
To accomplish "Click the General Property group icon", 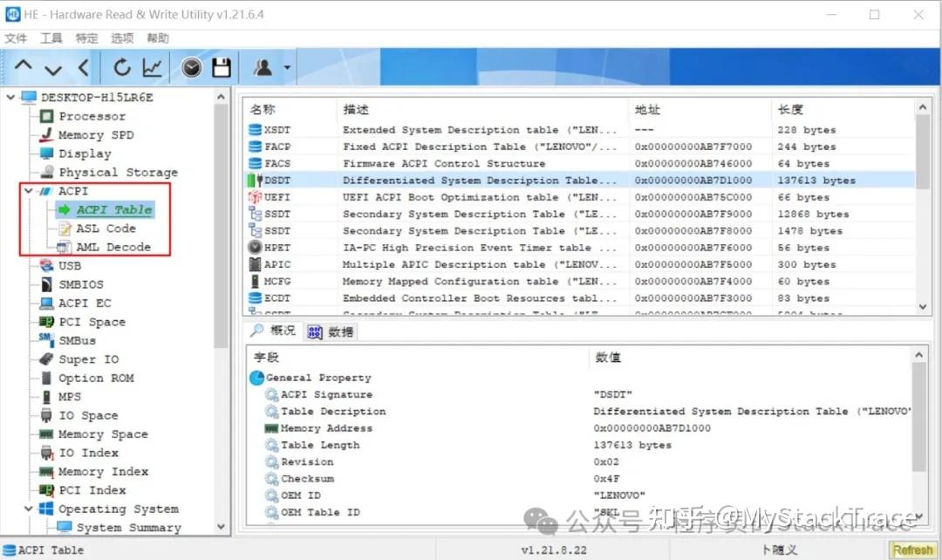I will [x=256, y=378].
